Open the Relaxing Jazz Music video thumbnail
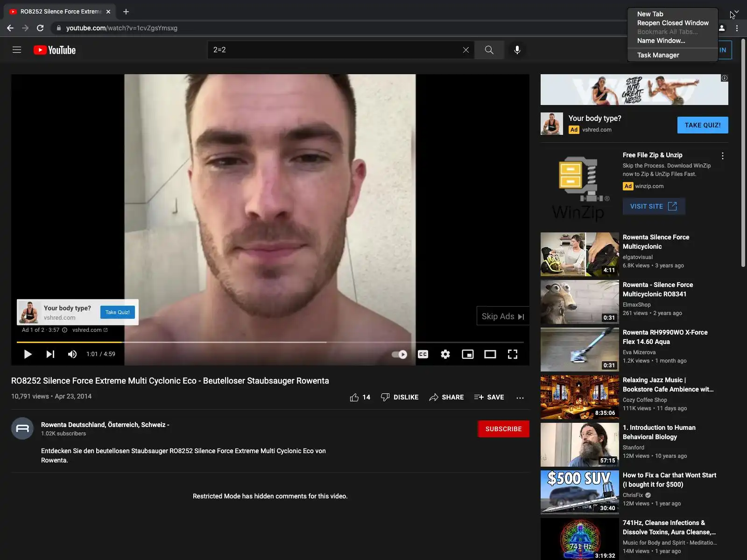The height and width of the screenshot is (560, 747). click(x=580, y=397)
